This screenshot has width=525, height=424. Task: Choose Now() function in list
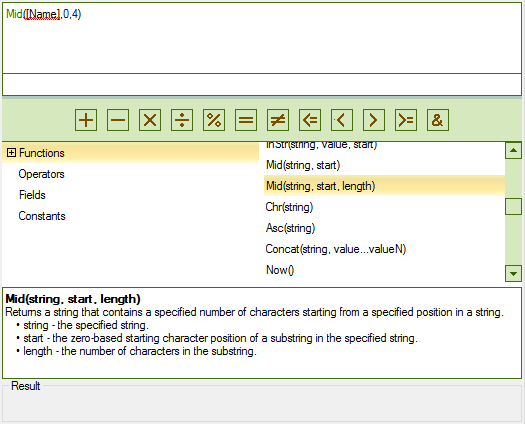pyautogui.click(x=384, y=270)
